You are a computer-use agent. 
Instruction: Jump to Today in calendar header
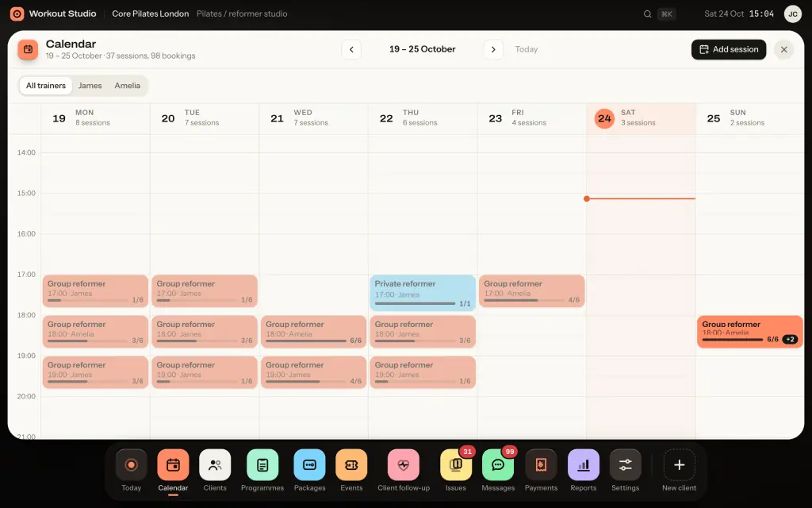point(527,49)
